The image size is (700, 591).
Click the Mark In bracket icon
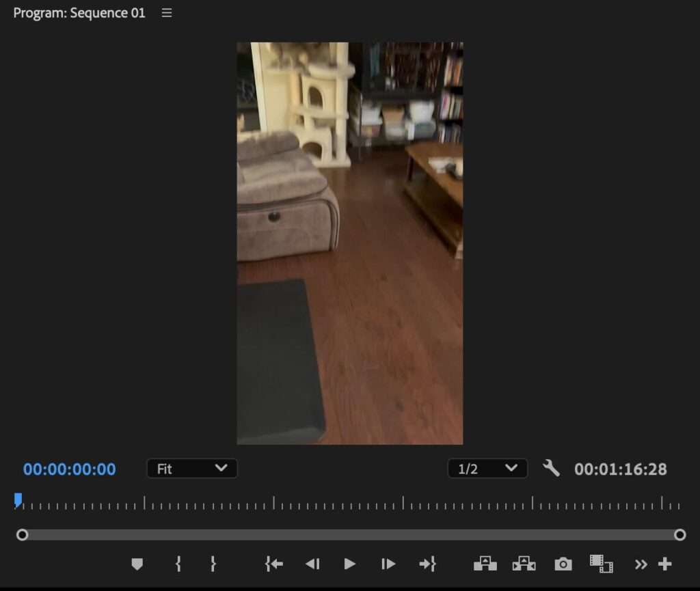[178, 564]
